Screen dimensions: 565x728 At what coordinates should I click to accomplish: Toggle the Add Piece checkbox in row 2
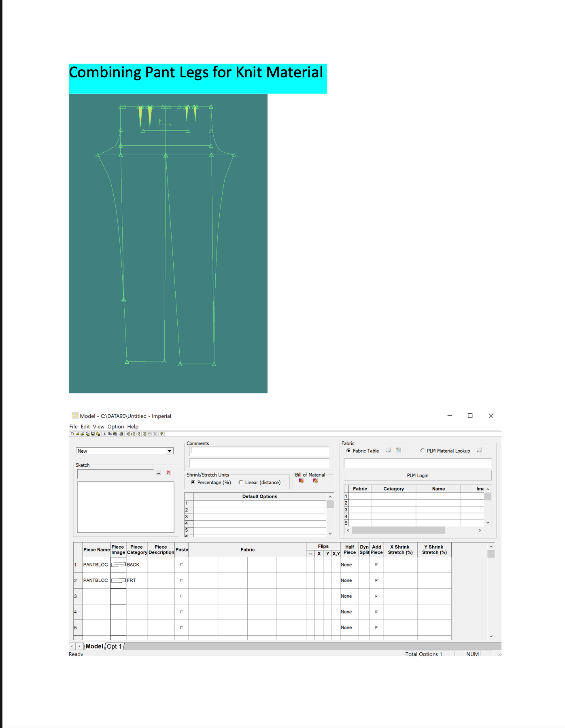[x=376, y=580]
